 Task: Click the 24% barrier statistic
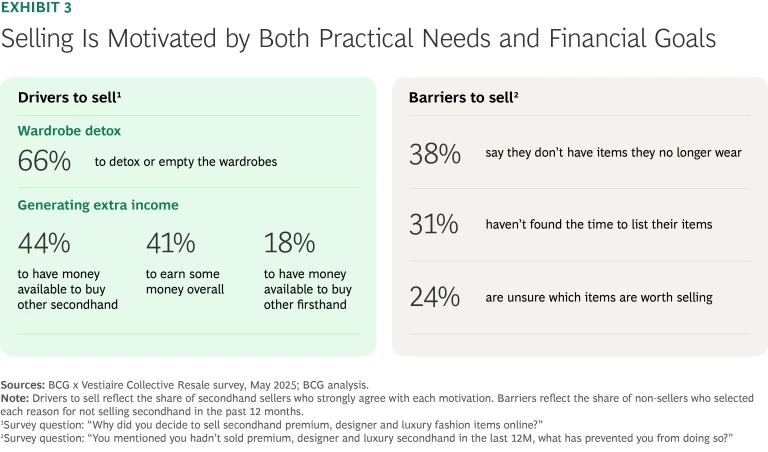(434, 297)
